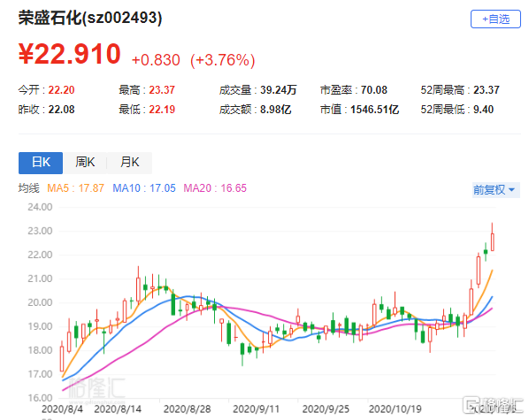The height and width of the screenshot is (420, 529).
Task: Click the current price ¥22.910
Action: pyautogui.click(x=70, y=54)
